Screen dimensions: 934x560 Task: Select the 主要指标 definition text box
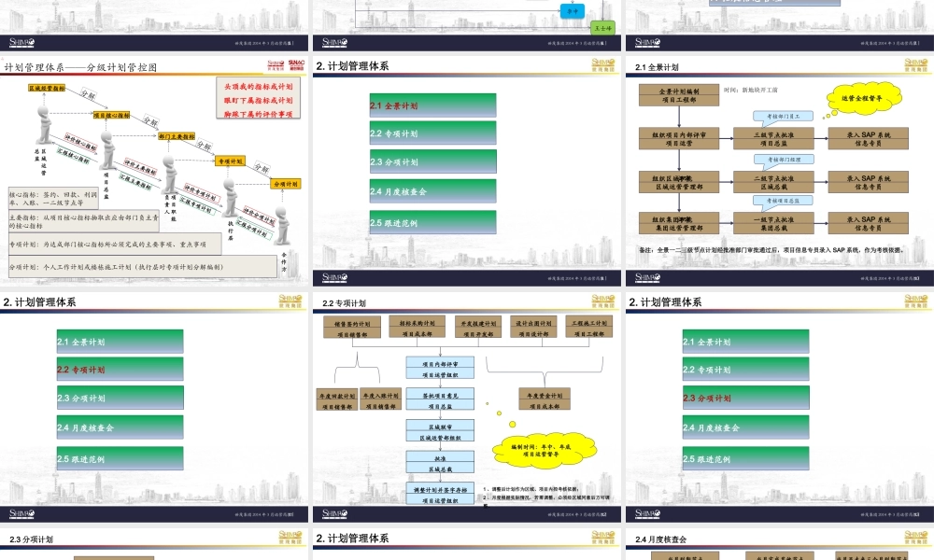click(83, 221)
